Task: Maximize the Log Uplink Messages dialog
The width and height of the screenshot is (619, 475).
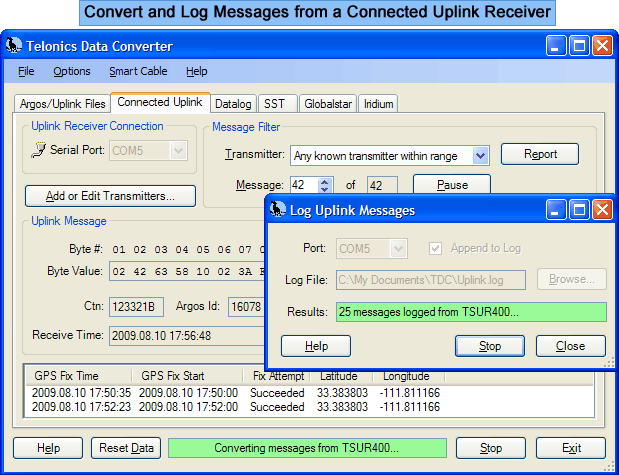Action: pos(579,209)
